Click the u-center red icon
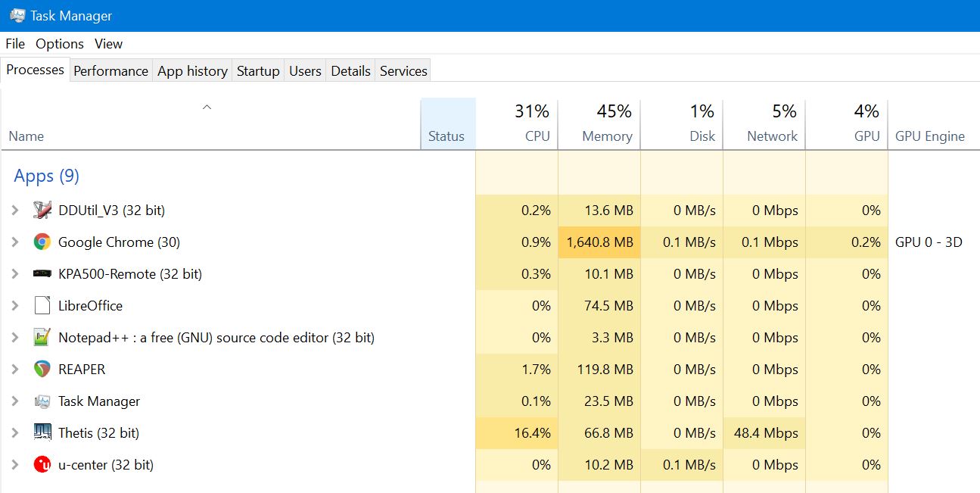Screen dimensions: 980x493 (42, 465)
